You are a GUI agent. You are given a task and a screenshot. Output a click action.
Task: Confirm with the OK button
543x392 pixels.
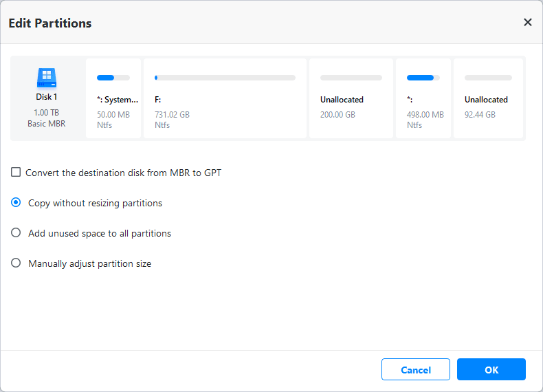(491, 369)
